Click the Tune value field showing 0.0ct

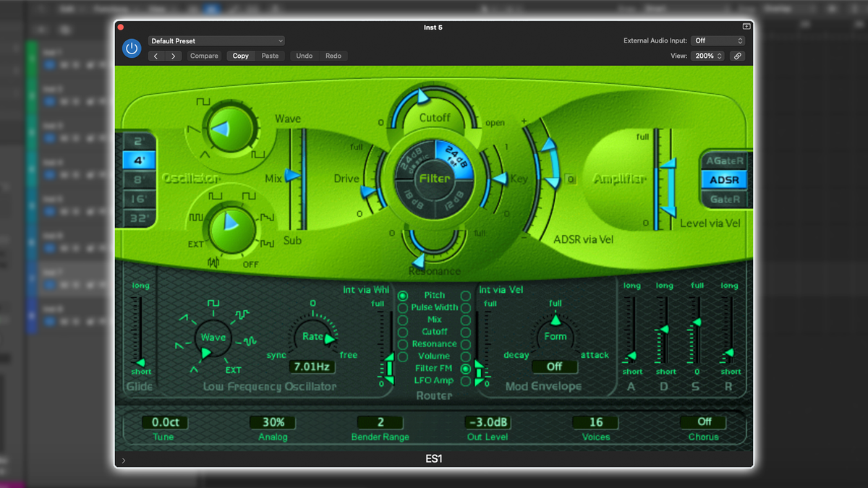tap(164, 422)
